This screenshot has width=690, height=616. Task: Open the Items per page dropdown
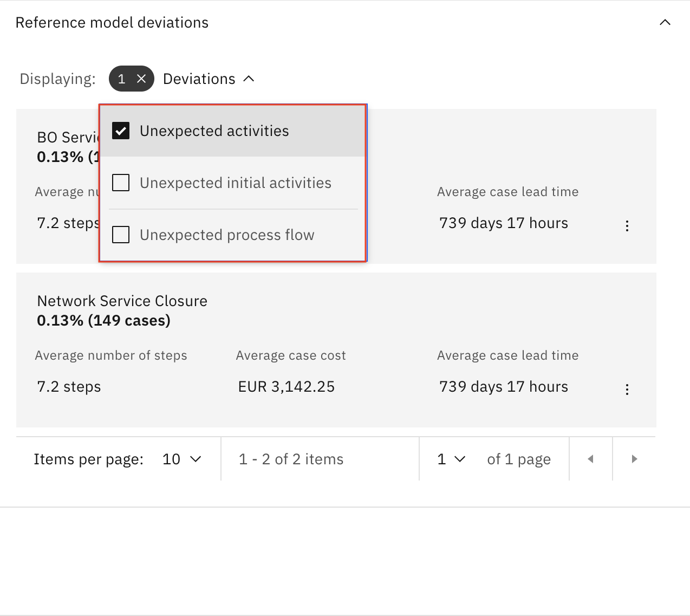coord(182,459)
